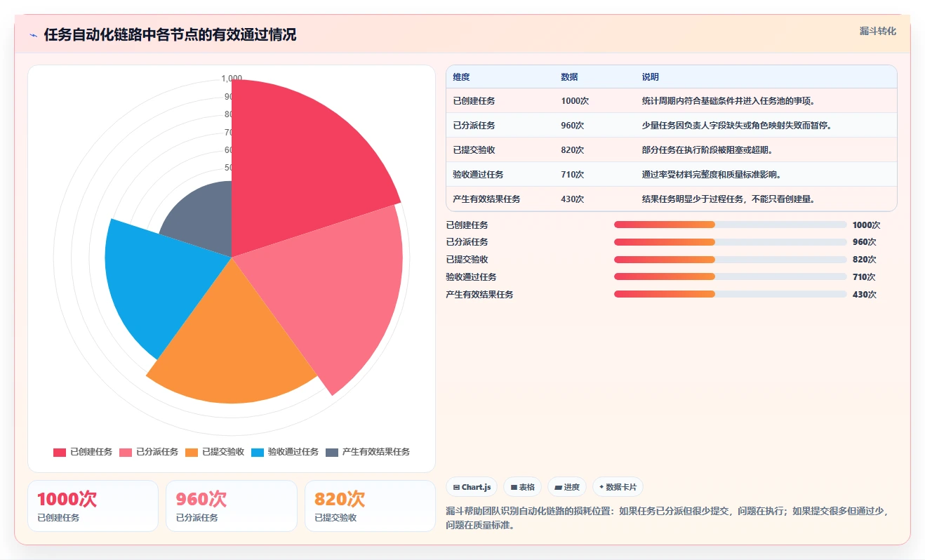The width and height of the screenshot is (925, 560).
Task: Click the 说明 column header
Action: [650, 77]
